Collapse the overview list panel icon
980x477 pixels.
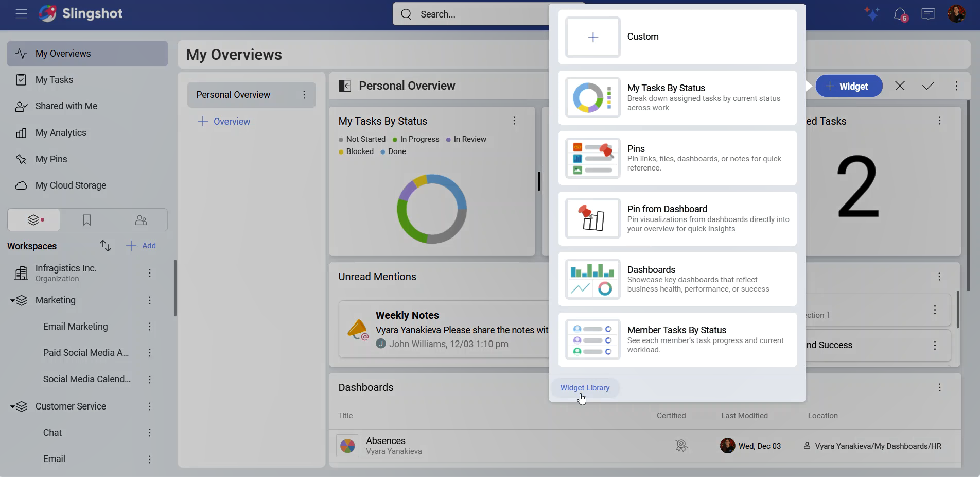coord(345,86)
